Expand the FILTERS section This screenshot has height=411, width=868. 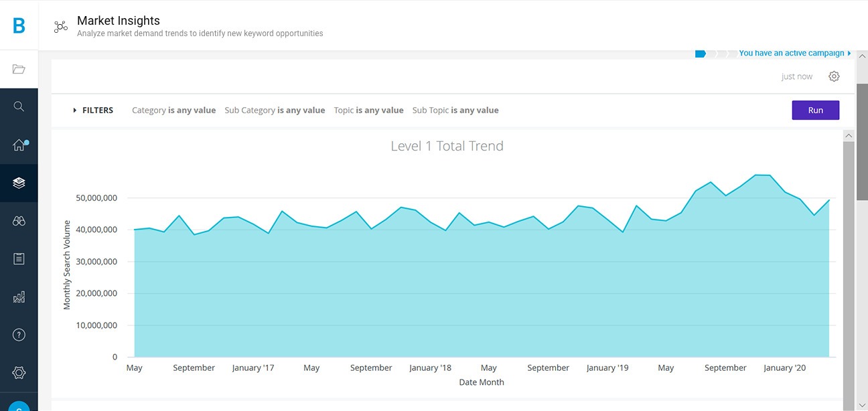[x=93, y=110]
